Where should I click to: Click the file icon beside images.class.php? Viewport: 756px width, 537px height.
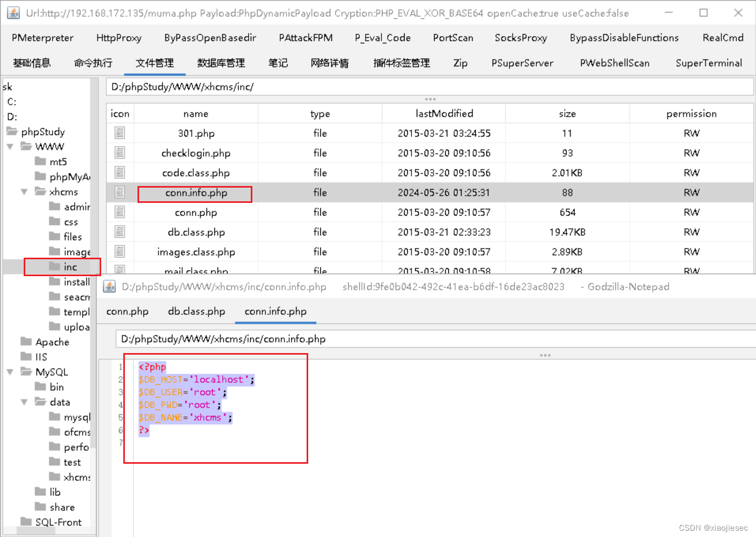click(x=120, y=252)
